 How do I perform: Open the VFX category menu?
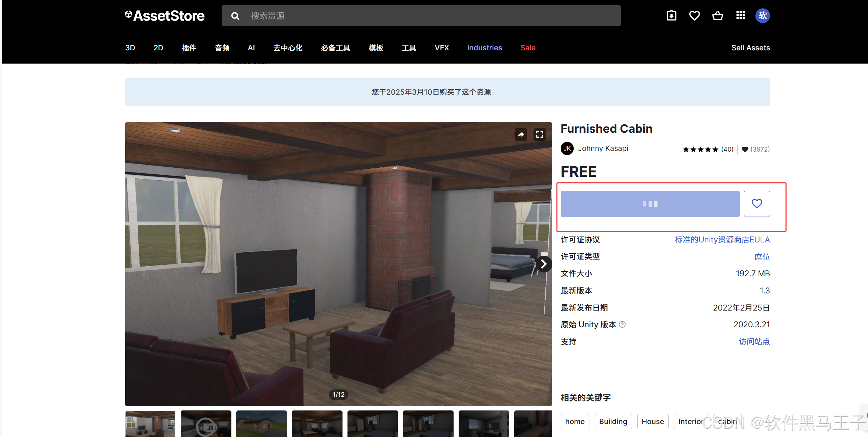coord(442,48)
